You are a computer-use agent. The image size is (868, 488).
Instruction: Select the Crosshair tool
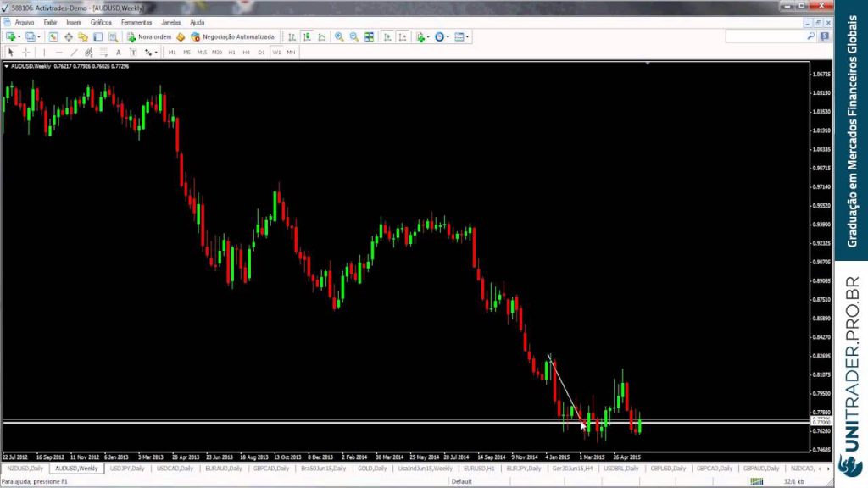(x=25, y=52)
